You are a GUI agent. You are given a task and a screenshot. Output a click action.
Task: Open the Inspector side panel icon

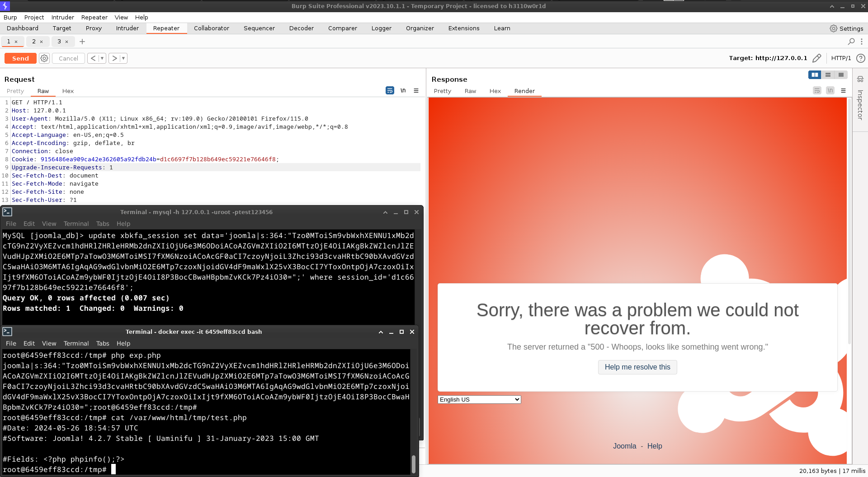860,79
